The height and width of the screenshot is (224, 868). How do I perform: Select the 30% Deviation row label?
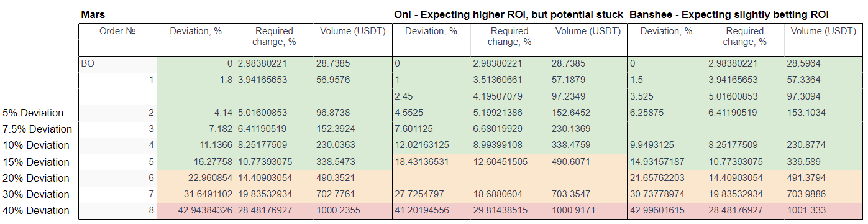[x=36, y=194]
